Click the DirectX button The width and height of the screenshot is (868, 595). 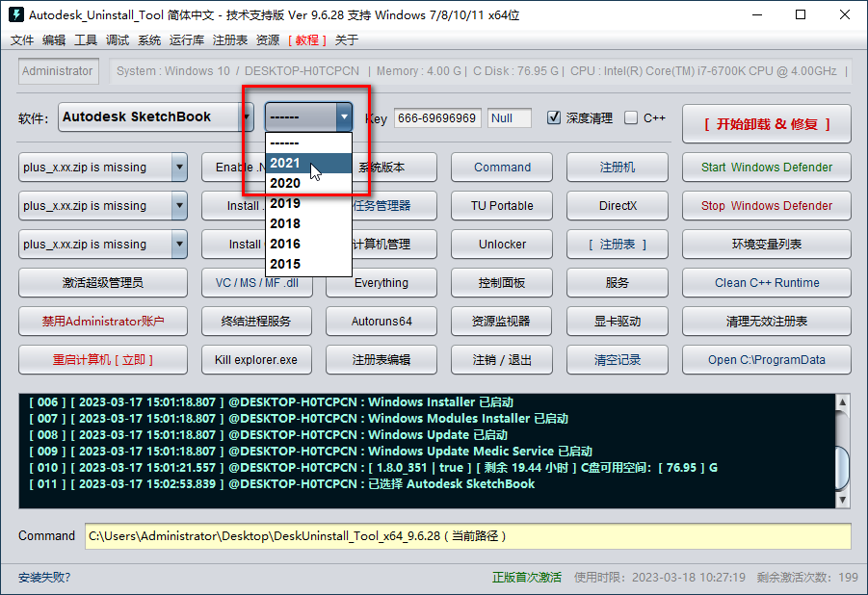[618, 206]
